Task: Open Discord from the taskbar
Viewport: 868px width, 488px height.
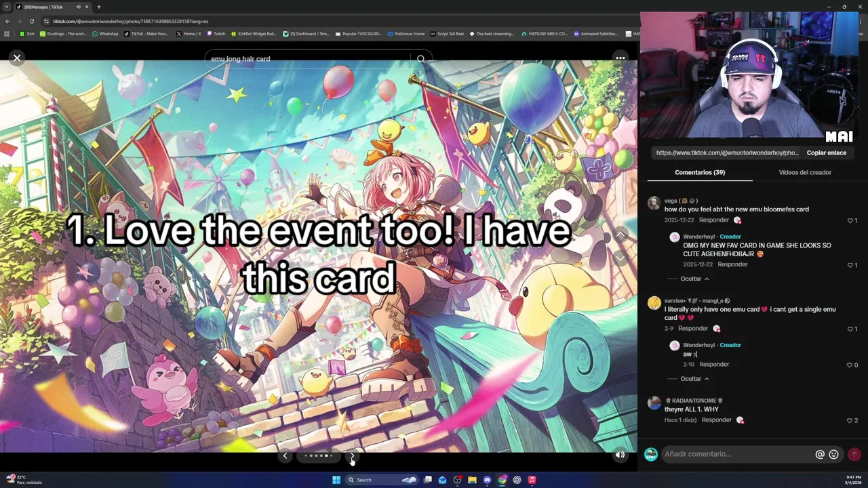Action: click(487, 480)
